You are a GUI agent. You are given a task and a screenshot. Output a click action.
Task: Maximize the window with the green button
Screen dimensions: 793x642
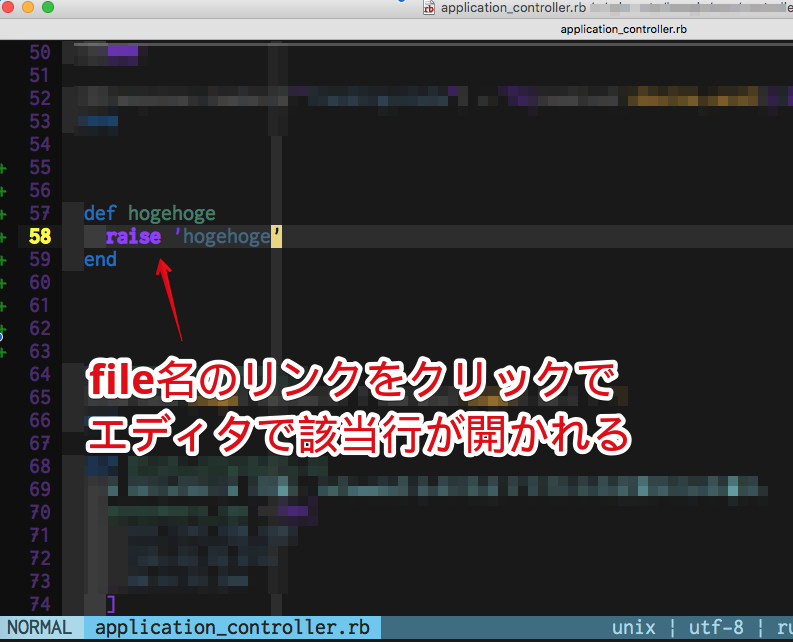[x=48, y=7]
